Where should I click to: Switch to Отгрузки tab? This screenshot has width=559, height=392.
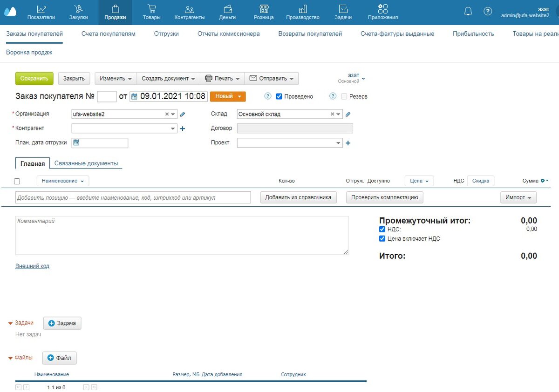point(166,34)
